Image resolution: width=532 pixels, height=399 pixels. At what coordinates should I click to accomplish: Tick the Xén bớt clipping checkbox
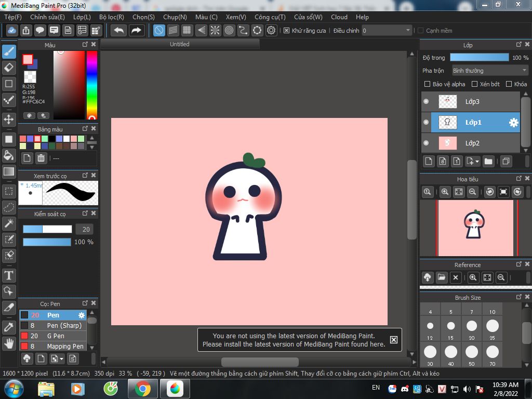[475, 84]
